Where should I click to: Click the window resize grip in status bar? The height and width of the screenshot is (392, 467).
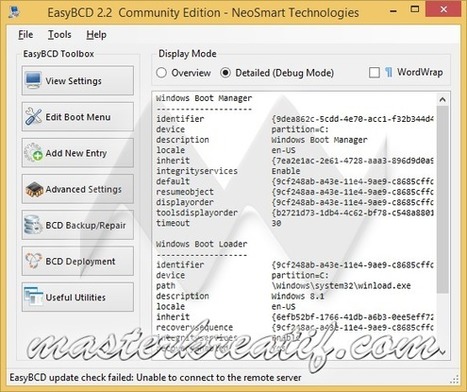coord(455,379)
